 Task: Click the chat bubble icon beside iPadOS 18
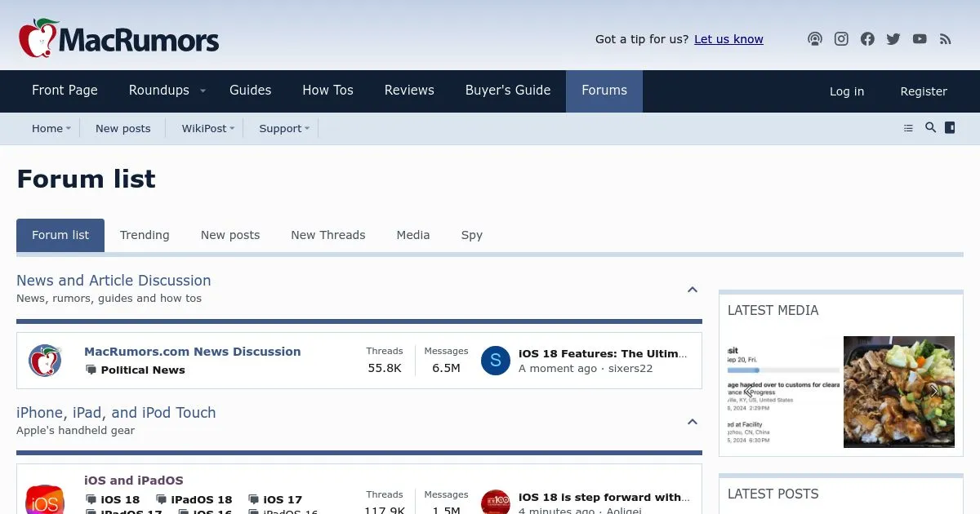click(162, 499)
